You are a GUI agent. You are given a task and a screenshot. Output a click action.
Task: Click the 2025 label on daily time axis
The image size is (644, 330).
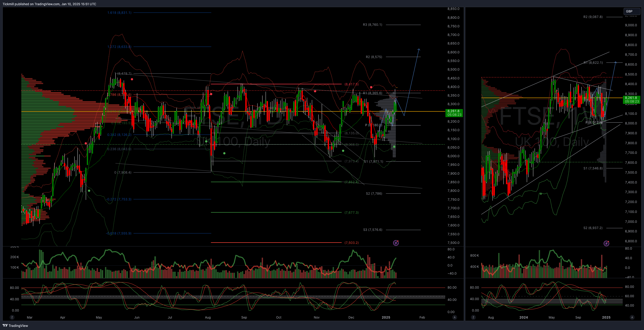click(x=386, y=317)
